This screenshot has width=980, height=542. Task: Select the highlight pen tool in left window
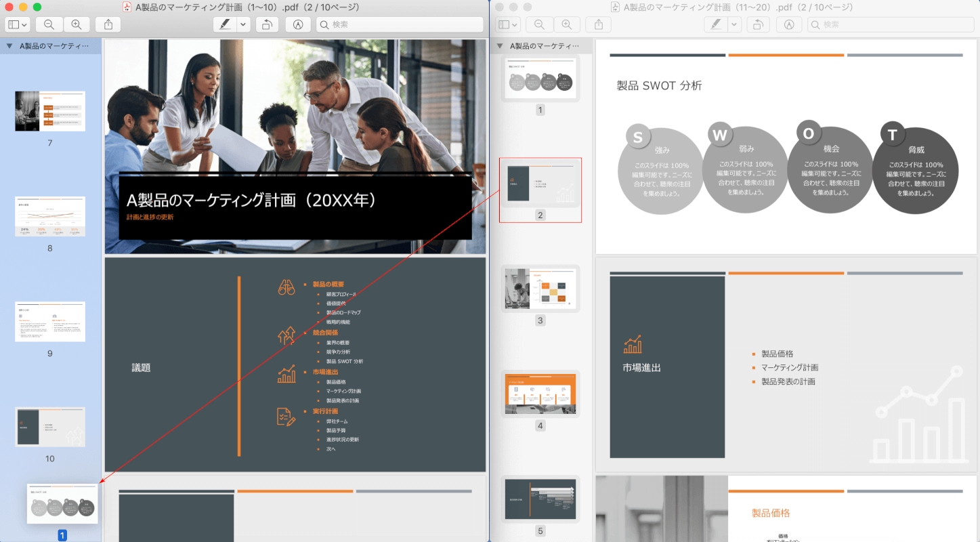223,24
